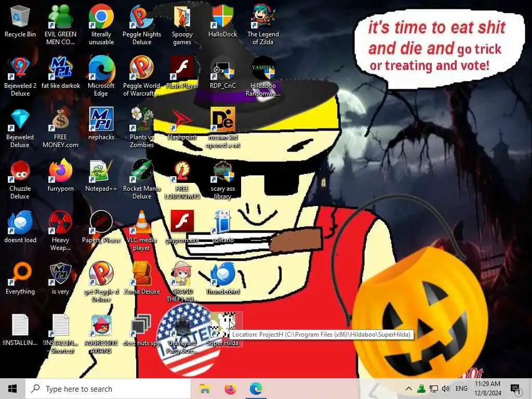The height and width of the screenshot is (399, 532).
Task: Switch the ENG input language indicator
Action: [x=461, y=389]
